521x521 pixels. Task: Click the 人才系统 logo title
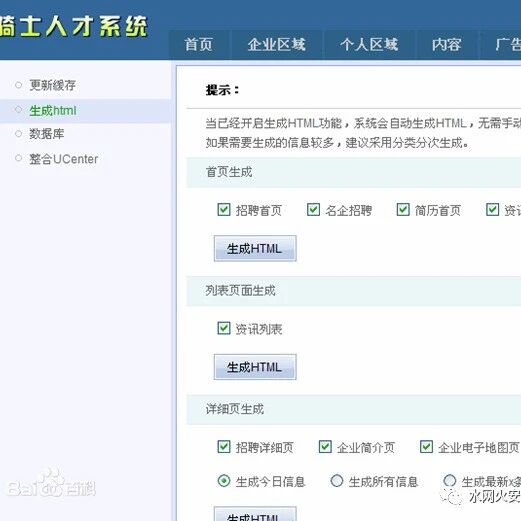point(74,27)
